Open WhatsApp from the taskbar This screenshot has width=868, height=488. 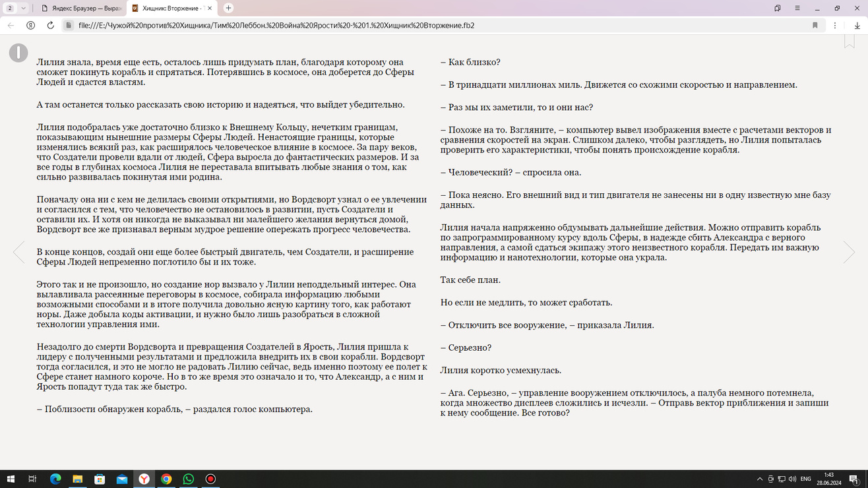(x=189, y=479)
